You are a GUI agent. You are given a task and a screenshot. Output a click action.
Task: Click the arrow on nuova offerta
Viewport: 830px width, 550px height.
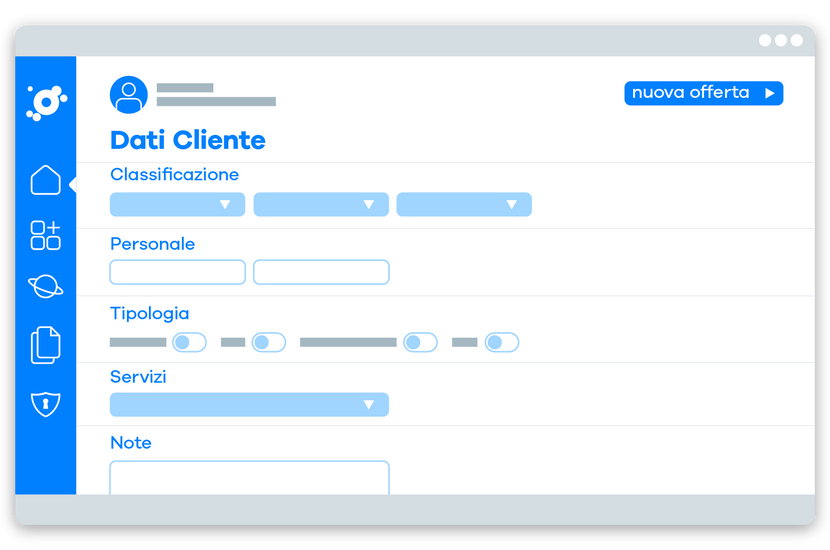[x=770, y=93]
